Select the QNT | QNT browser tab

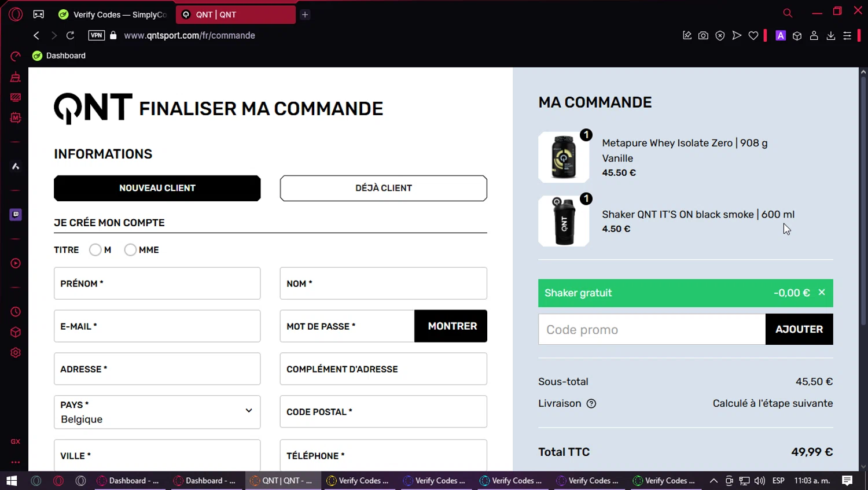pyautogui.click(x=236, y=14)
